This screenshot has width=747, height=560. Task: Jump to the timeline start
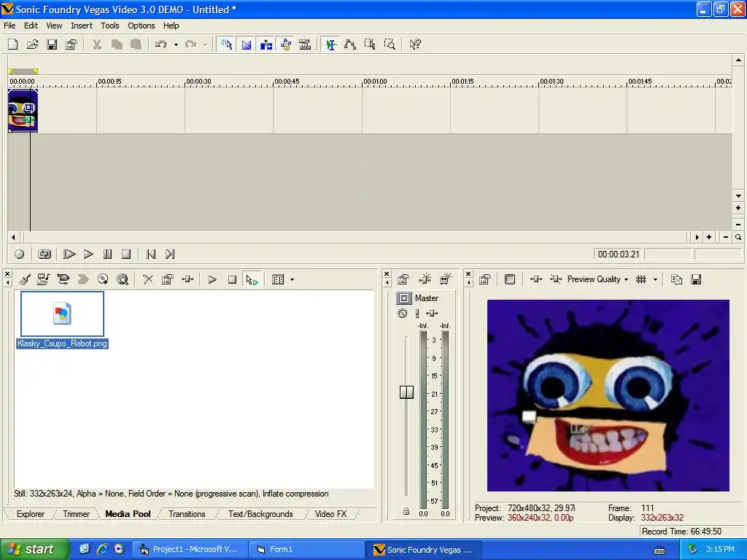(x=151, y=254)
